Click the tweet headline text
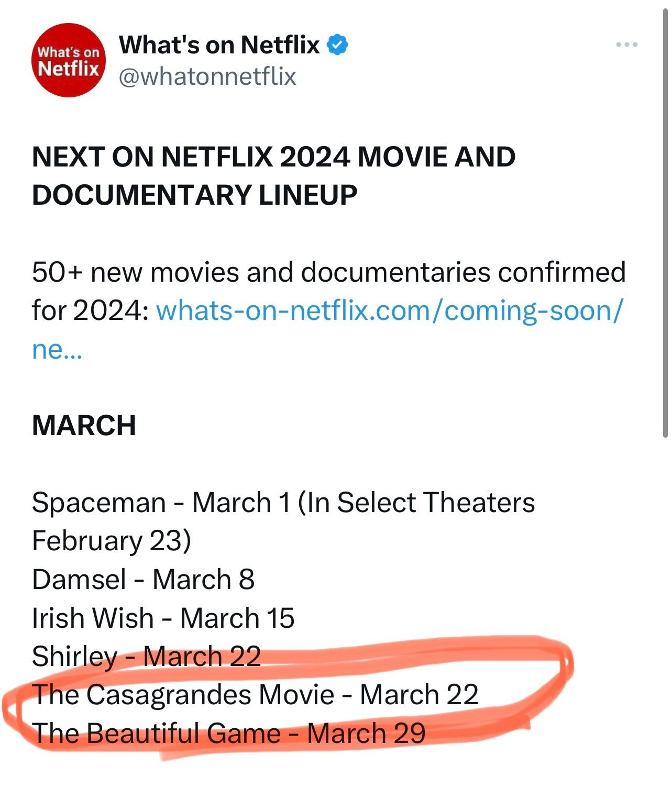 click(x=273, y=174)
